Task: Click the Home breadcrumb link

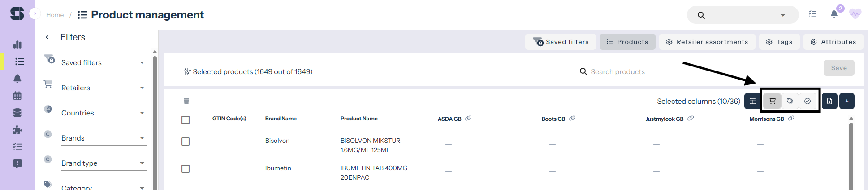Action: (x=55, y=15)
